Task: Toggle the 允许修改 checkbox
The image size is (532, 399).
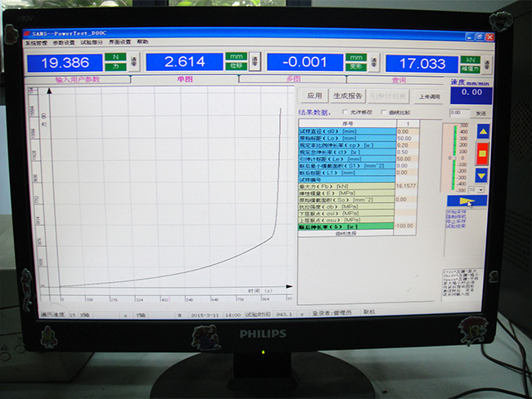Action: tap(343, 112)
